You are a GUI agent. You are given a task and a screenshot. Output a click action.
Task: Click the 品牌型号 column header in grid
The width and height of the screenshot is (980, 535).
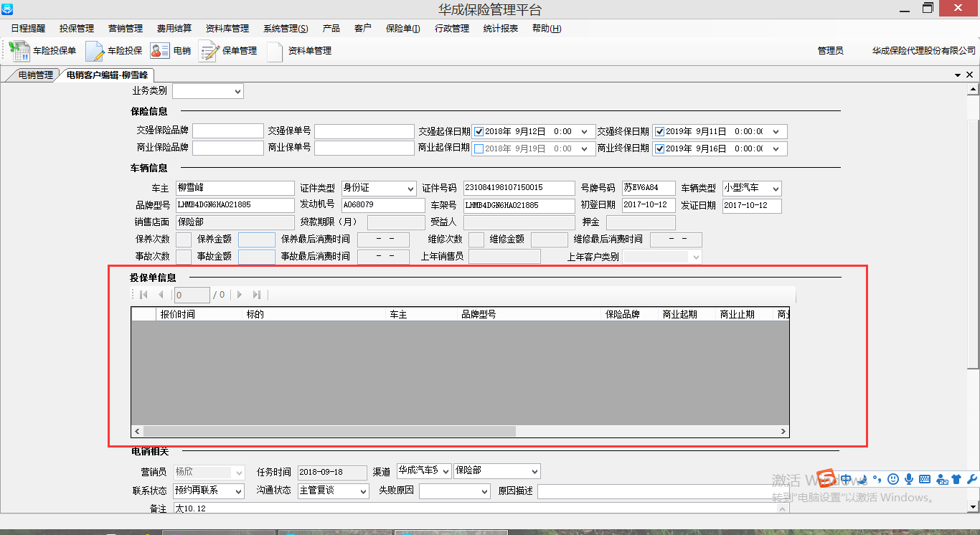coord(479,314)
